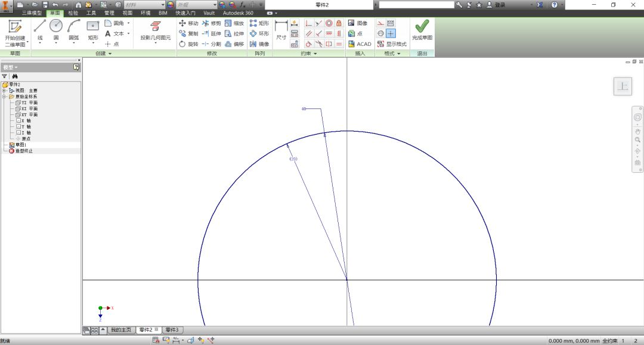
Task: Click the 环形 circular pattern tool
Action: click(259, 33)
